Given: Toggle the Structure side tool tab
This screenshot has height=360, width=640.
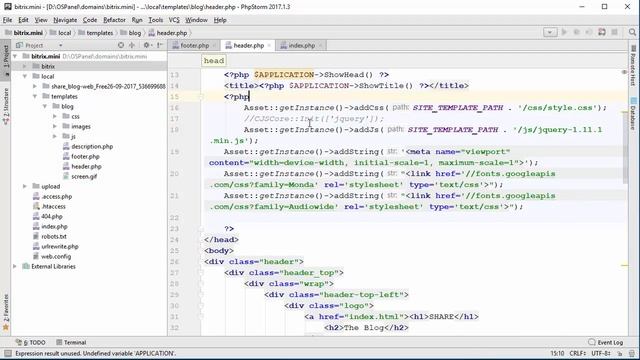Looking at the screenshot, I should tap(6, 105).
